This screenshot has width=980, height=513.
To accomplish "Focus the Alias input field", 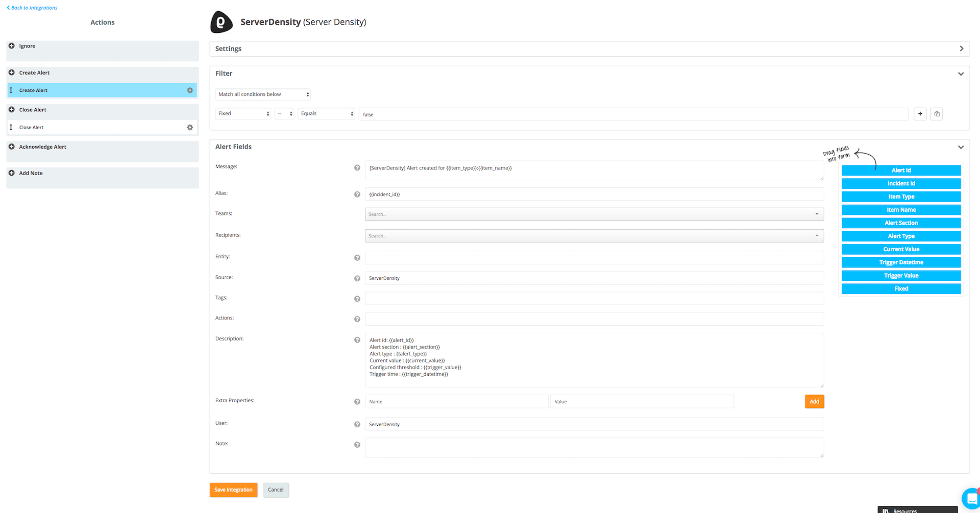I will click(x=594, y=194).
